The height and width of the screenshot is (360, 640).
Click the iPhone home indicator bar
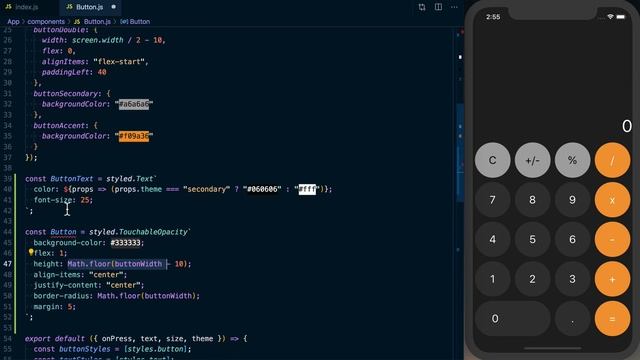pyautogui.click(x=553, y=349)
